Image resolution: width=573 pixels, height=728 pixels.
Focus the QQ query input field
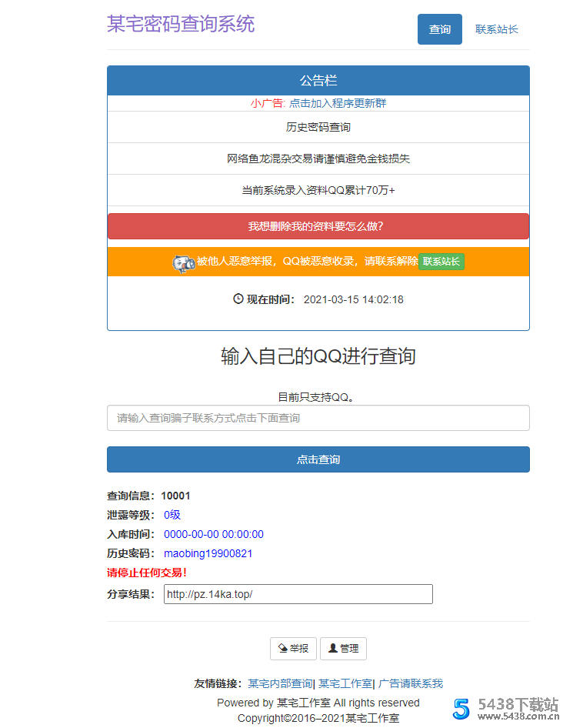pos(318,418)
